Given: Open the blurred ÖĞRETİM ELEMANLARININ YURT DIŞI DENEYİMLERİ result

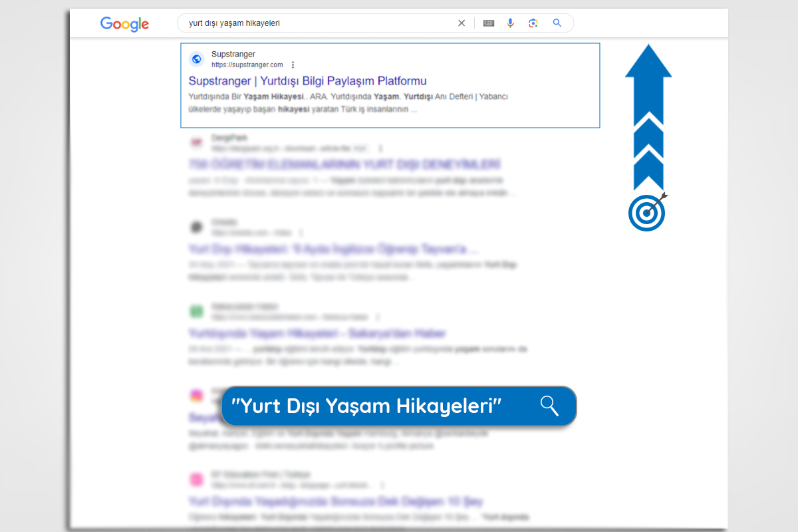Looking at the screenshot, I should [344, 164].
